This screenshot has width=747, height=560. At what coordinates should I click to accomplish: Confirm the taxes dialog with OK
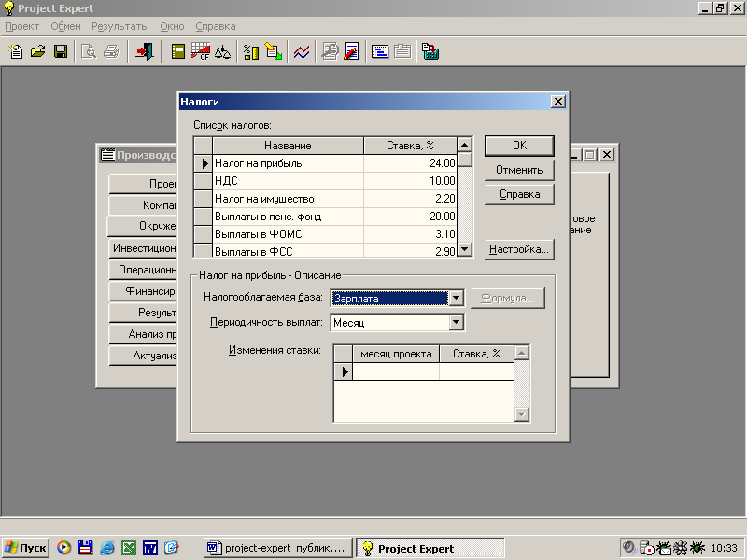tap(519, 146)
